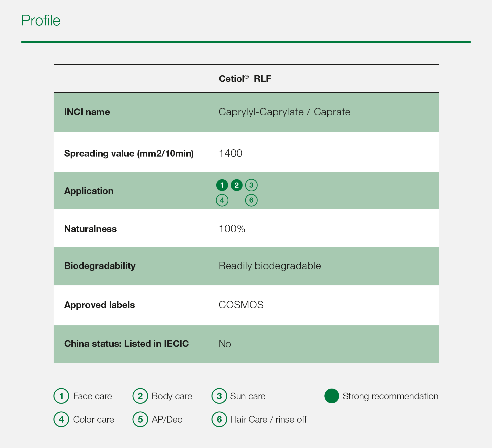The width and height of the screenshot is (492, 448).
Task: Click the AP/Deo legend text
Action: (x=167, y=419)
